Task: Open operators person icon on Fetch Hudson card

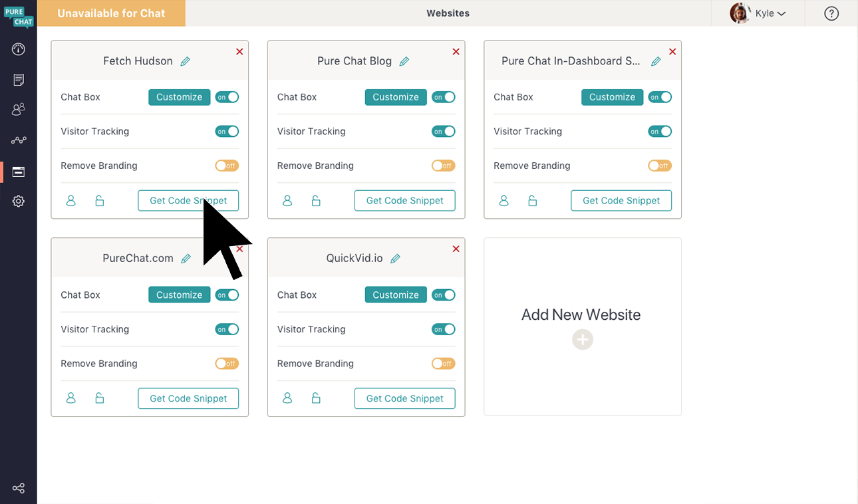Action: click(71, 200)
